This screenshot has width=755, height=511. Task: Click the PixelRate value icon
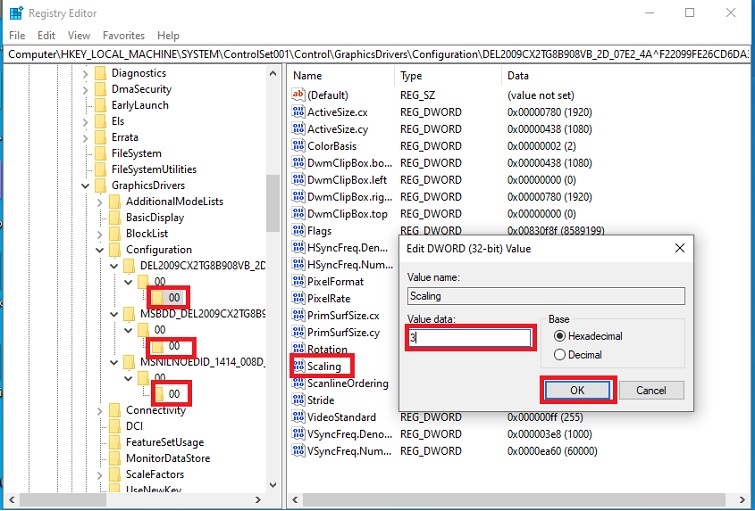click(x=299, y=298)
